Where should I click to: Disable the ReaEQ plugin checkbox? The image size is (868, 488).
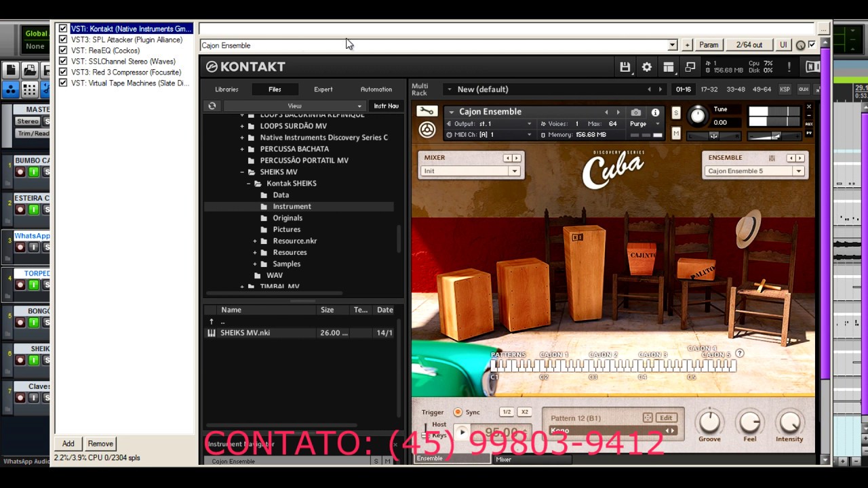(x=63, y=50)
